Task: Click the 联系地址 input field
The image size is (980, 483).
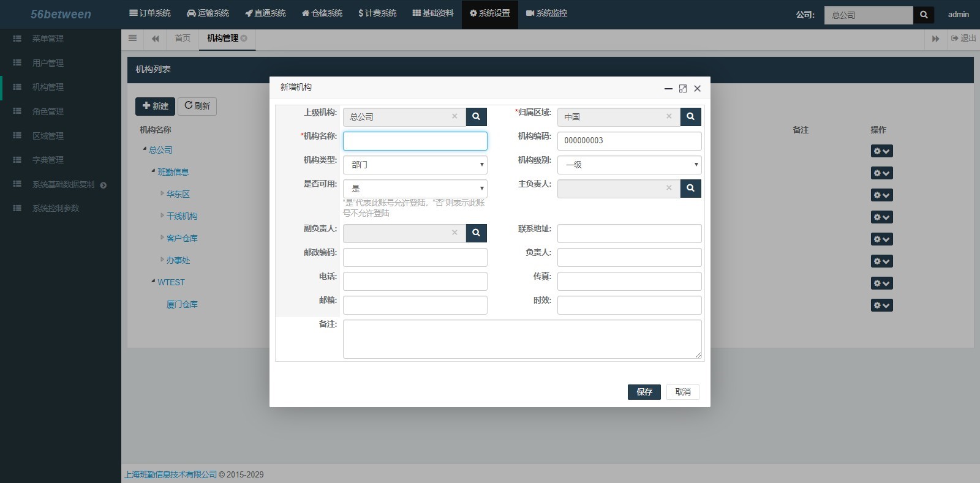Action: coord(630,233)
